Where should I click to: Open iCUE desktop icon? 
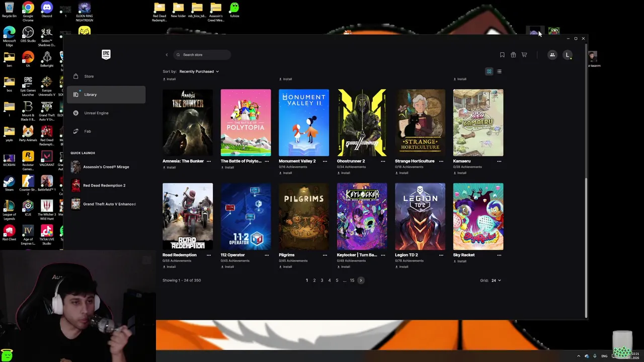click(28, 209)
